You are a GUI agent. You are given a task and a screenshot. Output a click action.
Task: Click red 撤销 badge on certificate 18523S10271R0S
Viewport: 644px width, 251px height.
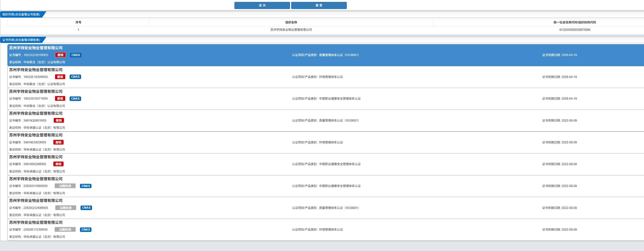click(60, 99)
